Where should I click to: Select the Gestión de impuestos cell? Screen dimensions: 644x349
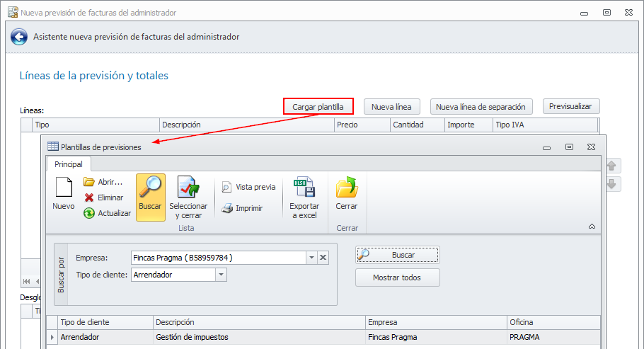[259, 337]
